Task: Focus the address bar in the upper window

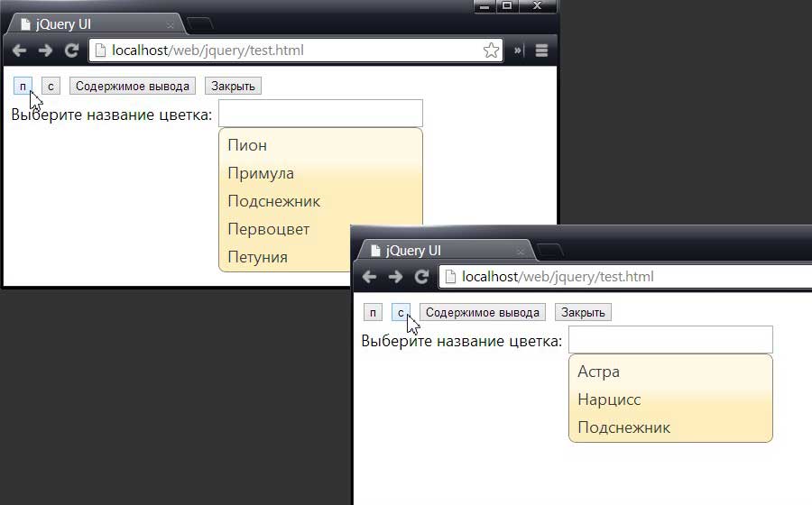Action: 295,50
